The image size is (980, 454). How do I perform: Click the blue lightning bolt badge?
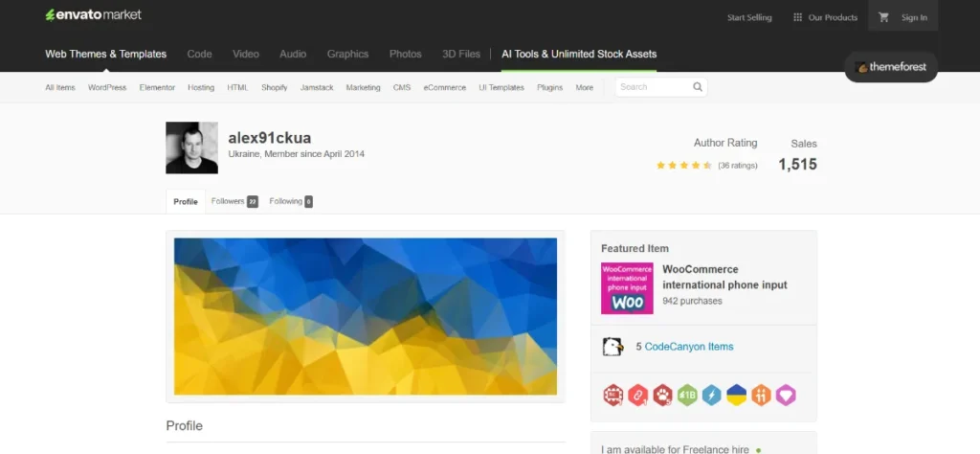(711, 395)
